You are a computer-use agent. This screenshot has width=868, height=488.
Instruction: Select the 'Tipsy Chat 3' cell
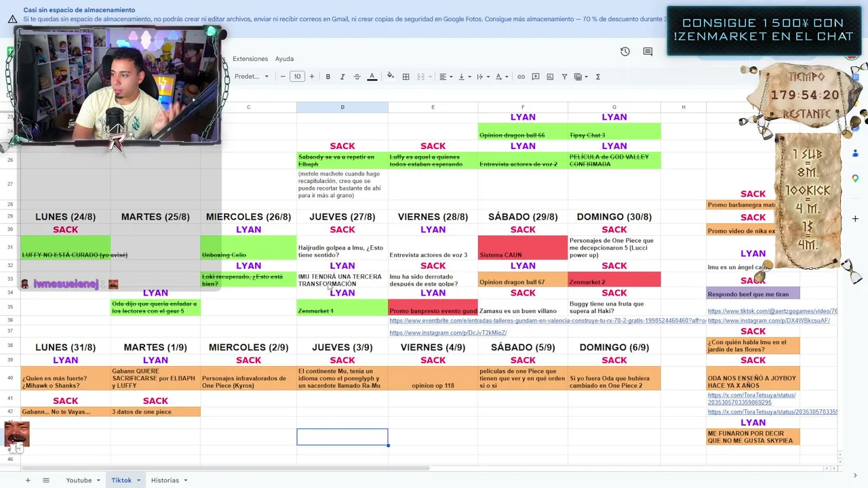(614, 131)
